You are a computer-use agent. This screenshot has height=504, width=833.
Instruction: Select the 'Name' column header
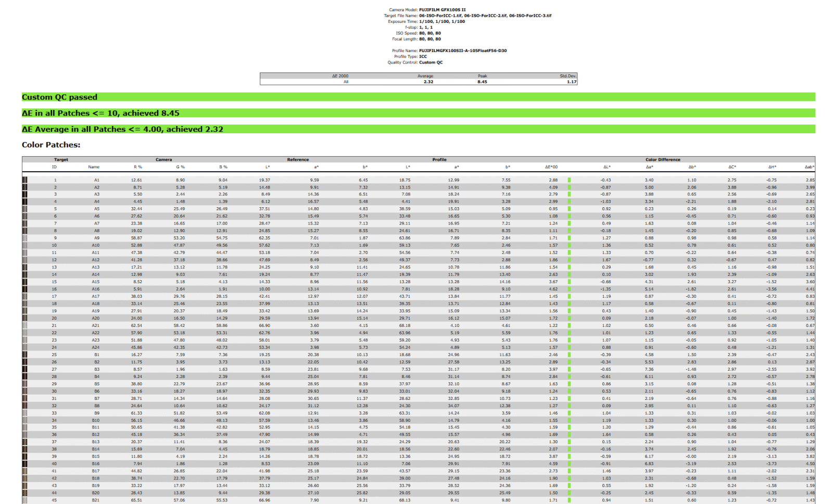[x=94, y=167]
